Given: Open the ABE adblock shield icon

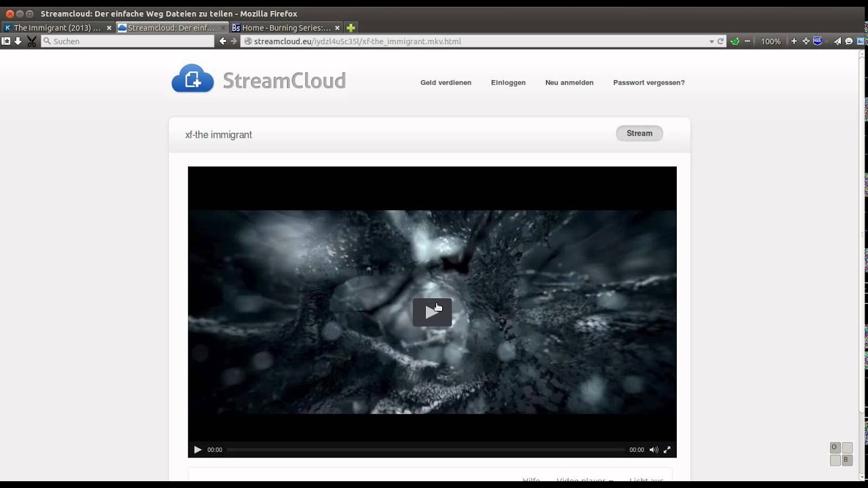Looking at the screenshot, I should coord(817,41).
